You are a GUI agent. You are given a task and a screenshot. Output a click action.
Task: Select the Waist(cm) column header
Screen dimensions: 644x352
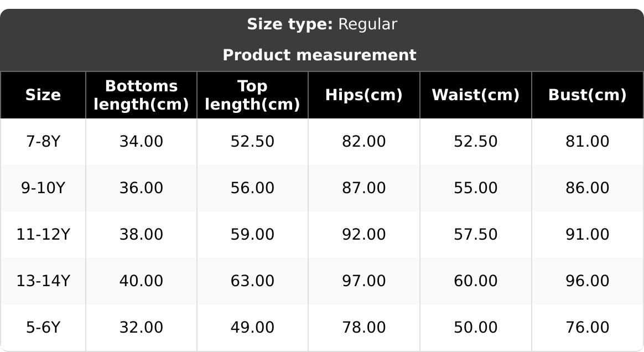475,95
